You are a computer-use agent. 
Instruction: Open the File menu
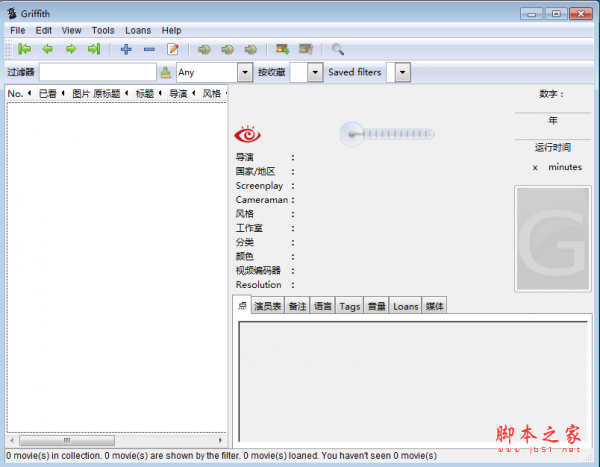(18, 30)
